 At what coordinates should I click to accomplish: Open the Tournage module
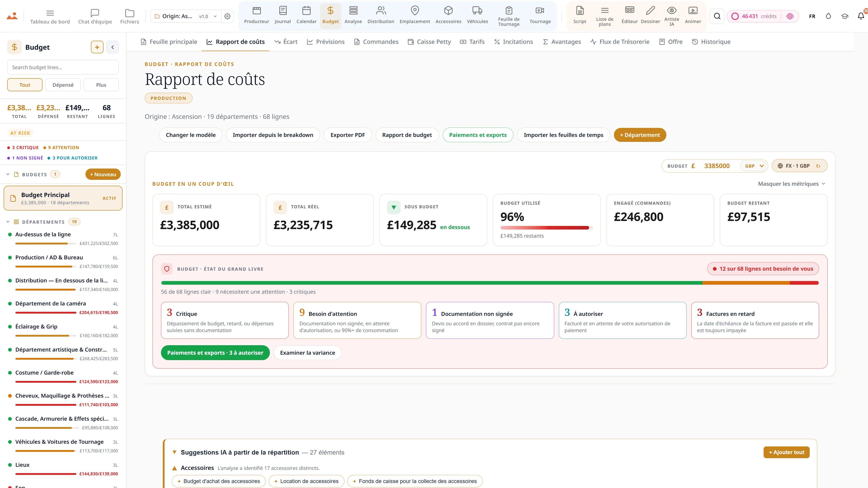[540, 16]
